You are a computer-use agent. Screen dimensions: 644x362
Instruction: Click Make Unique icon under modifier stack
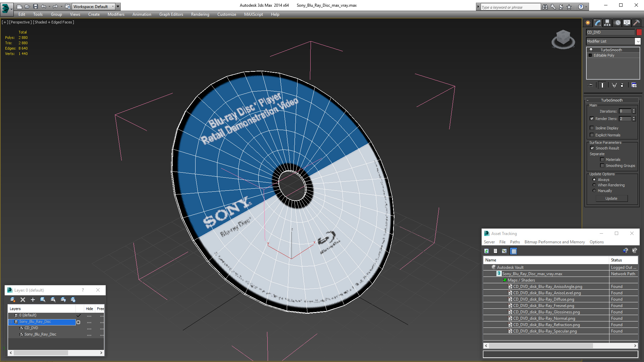[x=614, y=85]
